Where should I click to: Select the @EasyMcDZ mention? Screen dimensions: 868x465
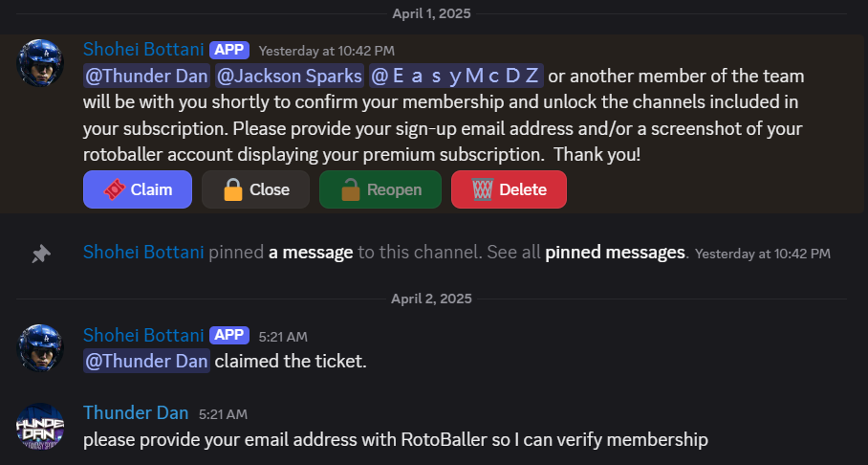[x=457, y=76]
